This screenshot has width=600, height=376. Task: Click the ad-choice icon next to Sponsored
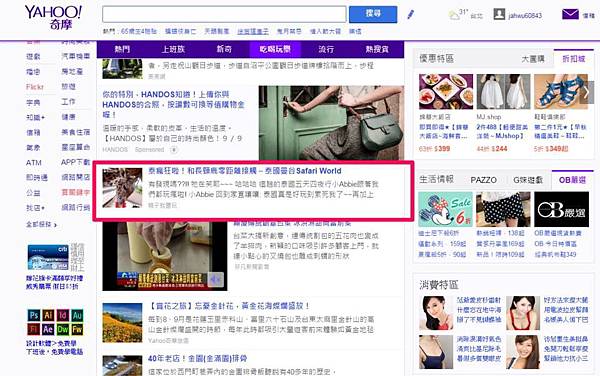click(174, 150)
